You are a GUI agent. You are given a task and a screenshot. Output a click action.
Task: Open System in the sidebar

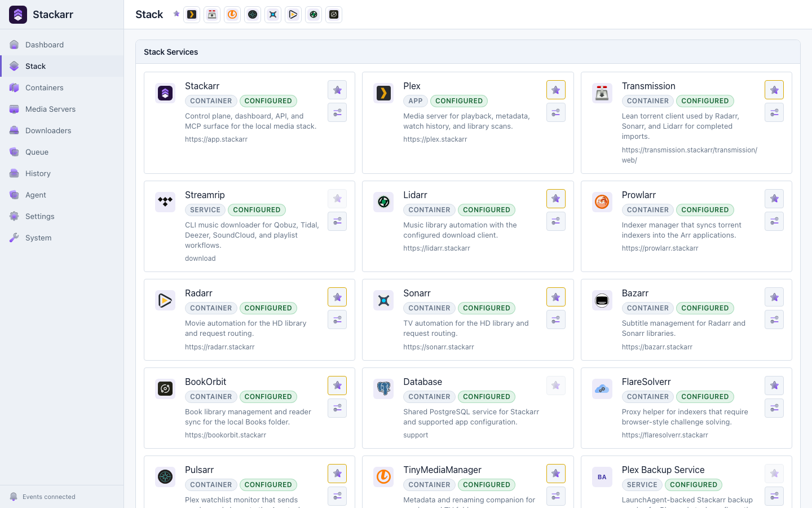(x=62, y=238)
